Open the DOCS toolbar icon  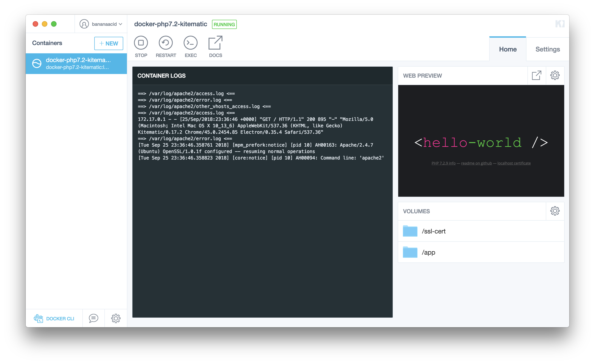[215, 43]
